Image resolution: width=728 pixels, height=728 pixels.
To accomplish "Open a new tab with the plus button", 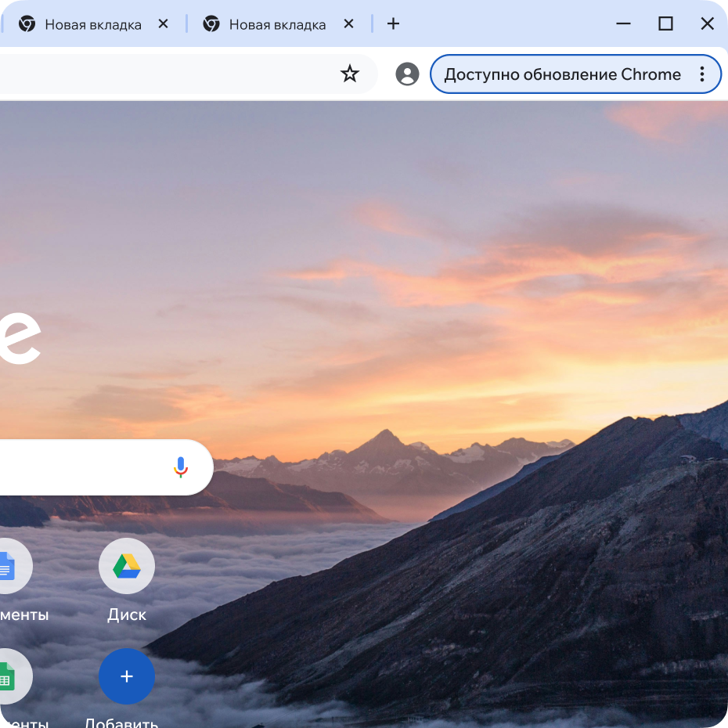I will tap(393, 23).
